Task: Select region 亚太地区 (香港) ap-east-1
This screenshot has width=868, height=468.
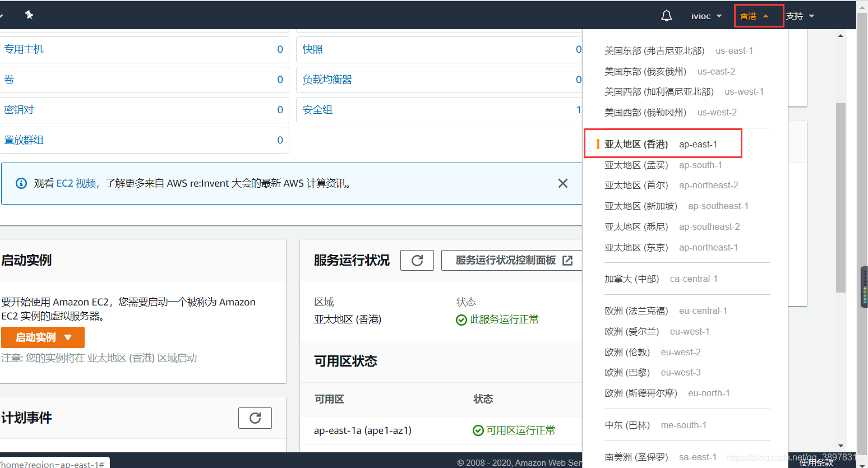Action: pyautogui.click(x=661, y=144)
